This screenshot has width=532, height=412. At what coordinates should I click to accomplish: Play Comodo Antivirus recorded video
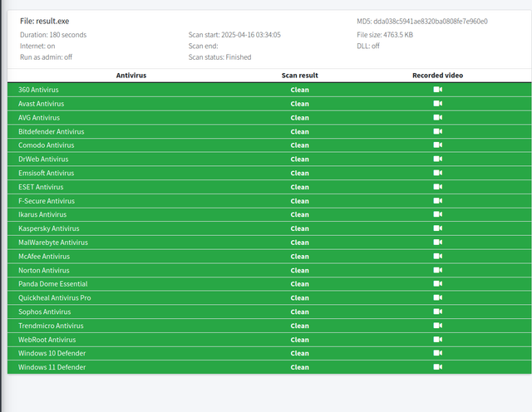[x=438, y=145]
